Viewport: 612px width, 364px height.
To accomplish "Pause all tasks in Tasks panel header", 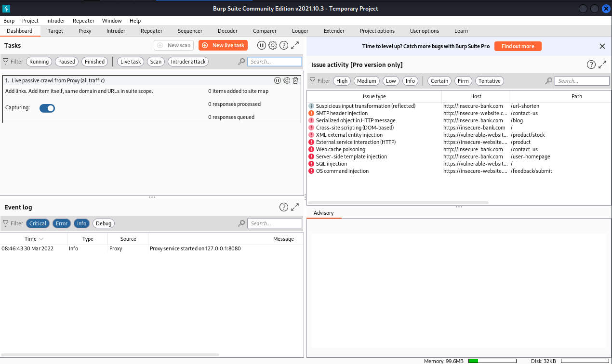I will tap(261, 45).
